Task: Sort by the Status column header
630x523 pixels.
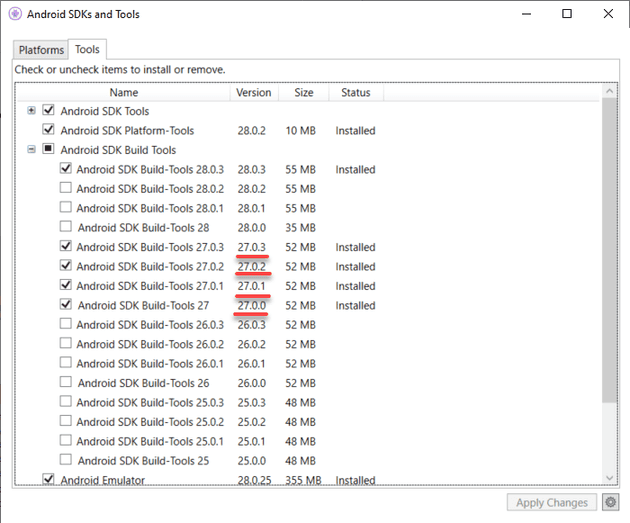Action: (x=356, y=92)
